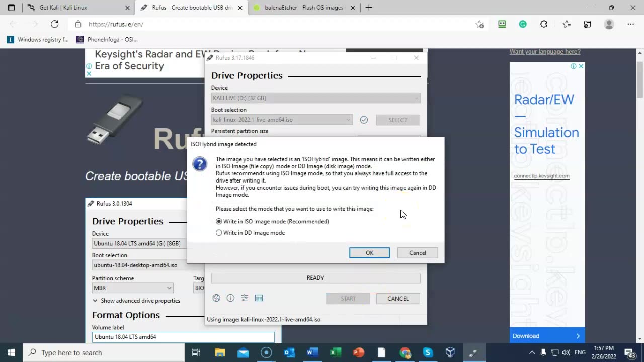Screen dimensions: 644x362
Task: Open Mail app from taskbar
Action: click(243, 352)
